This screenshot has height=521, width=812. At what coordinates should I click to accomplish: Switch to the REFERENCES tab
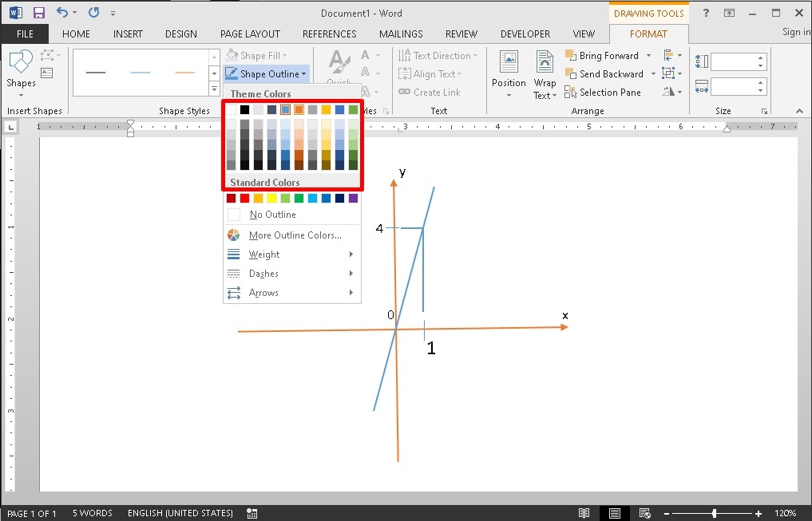click(330, 34)
